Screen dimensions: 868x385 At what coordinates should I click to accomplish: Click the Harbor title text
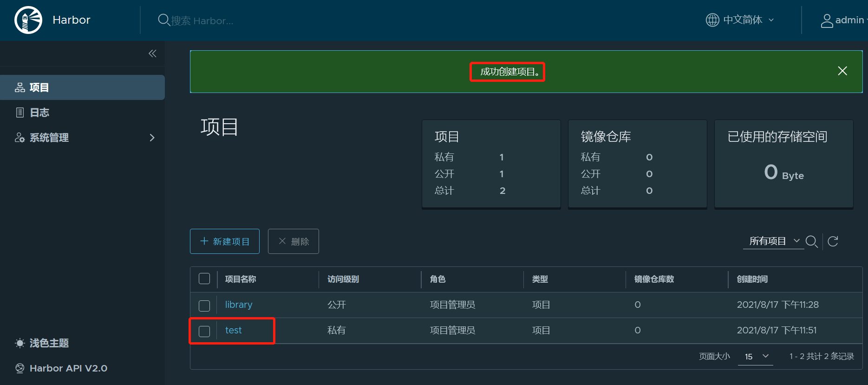point(72,20)
